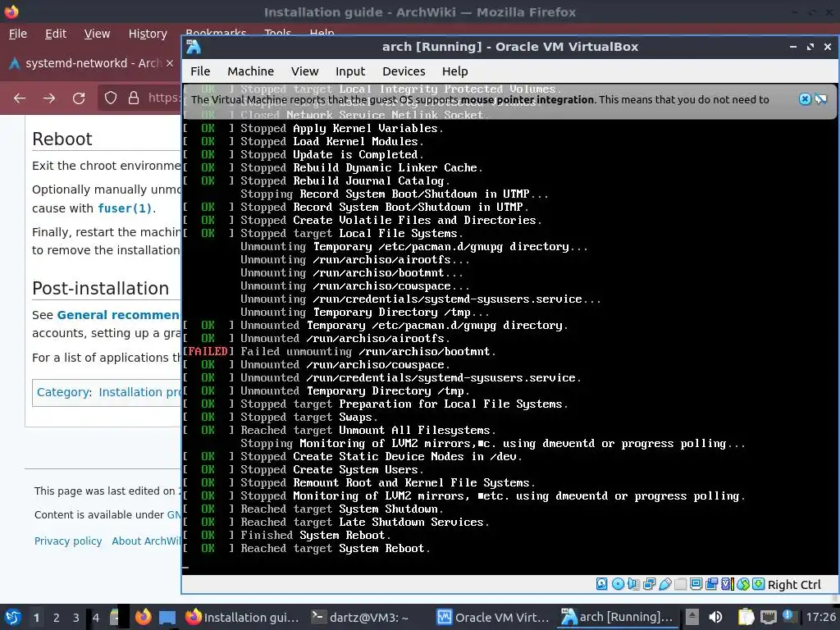
Task: Switch to Installation guide Firefox taskbar window
Action: [243, 617]
